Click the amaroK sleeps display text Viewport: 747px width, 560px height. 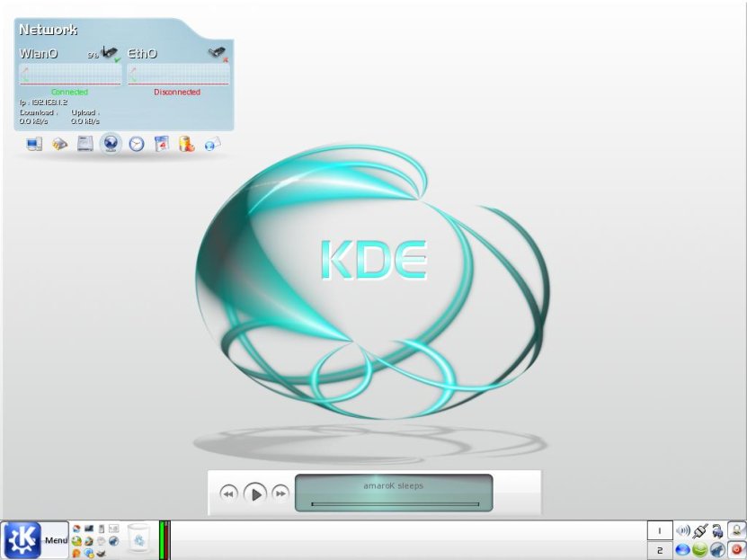[x=393, y=485]
